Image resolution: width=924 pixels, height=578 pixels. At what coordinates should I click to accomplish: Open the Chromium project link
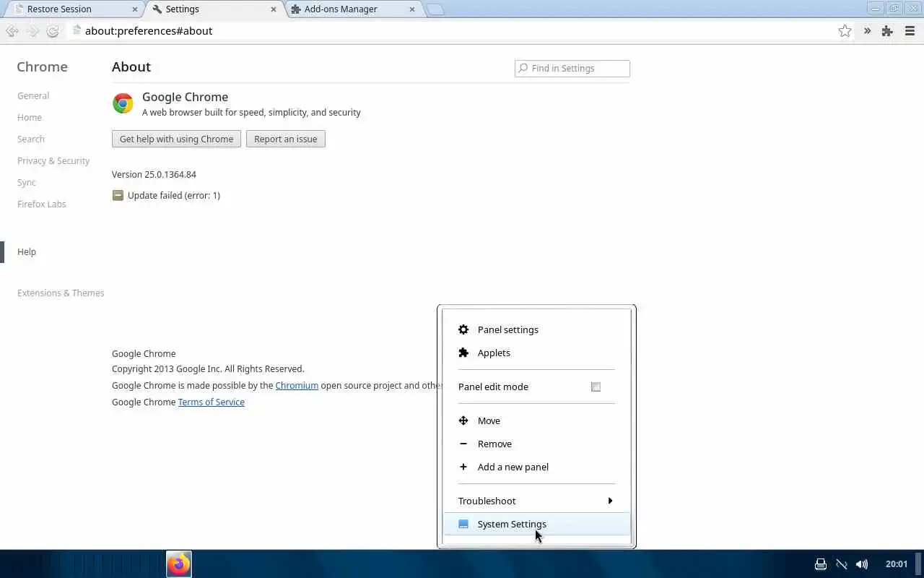tap(297, 385)
